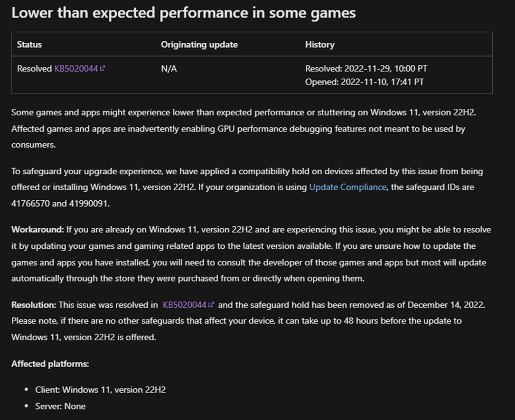Select the Originating update column header

[199, 44]
